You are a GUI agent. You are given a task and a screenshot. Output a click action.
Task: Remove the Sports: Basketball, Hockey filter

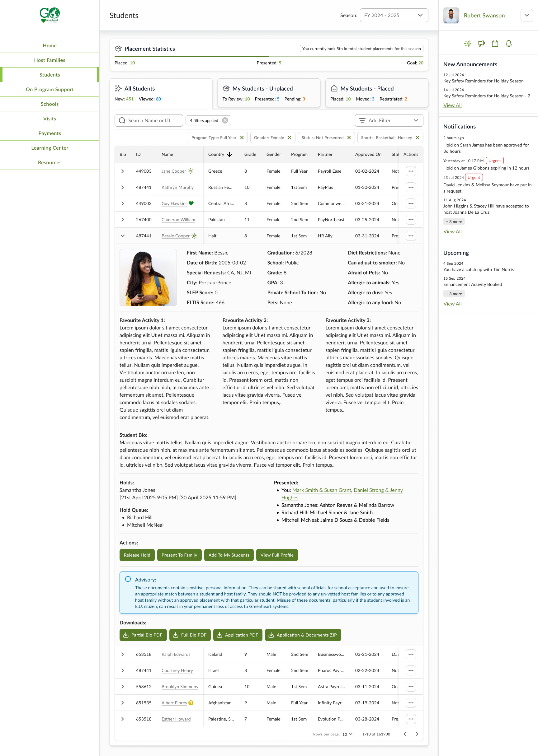[x=418, y=138]
